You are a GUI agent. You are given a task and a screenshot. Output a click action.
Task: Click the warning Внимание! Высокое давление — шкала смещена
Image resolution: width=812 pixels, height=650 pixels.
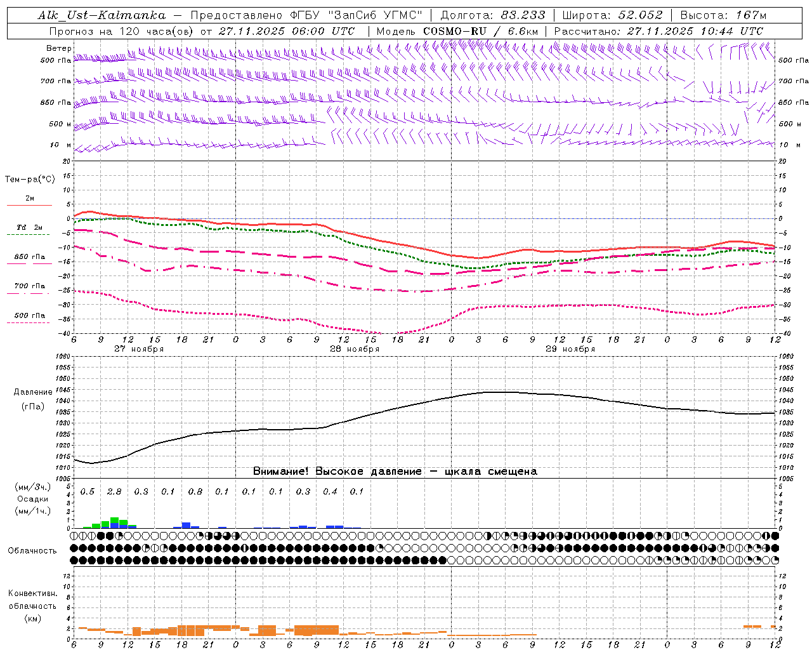click(395, 472)
